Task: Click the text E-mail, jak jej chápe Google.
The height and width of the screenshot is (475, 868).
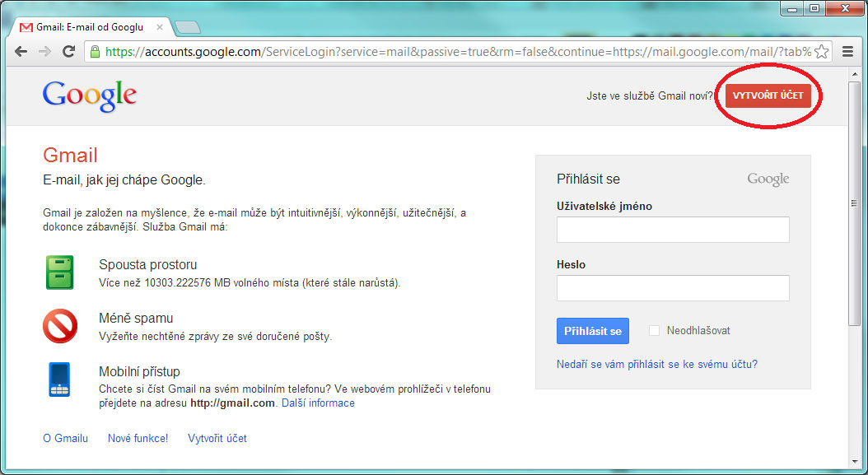Action: pyautogui.click(x=124, y=180)
